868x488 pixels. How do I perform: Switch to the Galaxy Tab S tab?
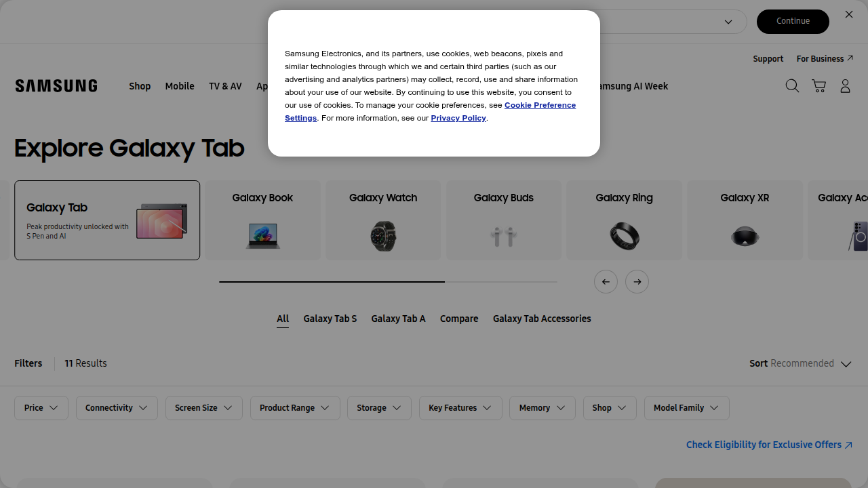click(330, 319)
